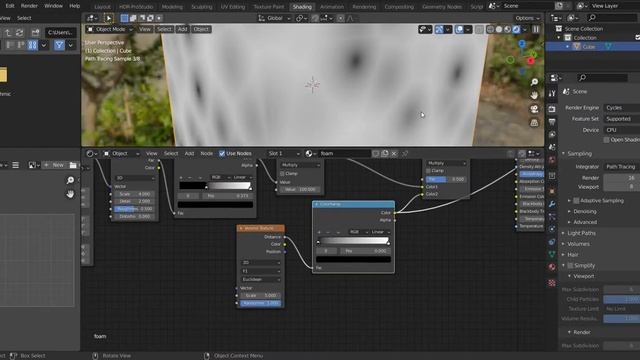Image resolution: width=640 pixels, height=360 pixels.
Task: Click the filter funnel icon in file browser
Action: click(59, 45)
